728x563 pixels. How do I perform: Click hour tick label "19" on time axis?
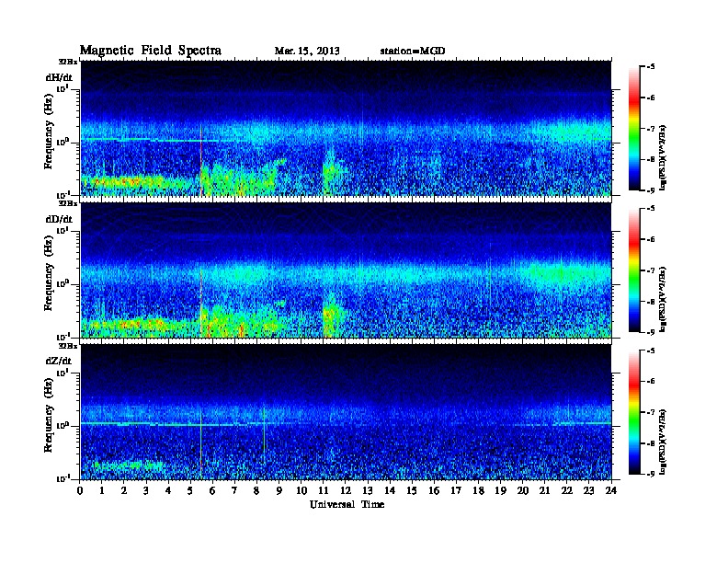pyautogui.click(x=500, y=490)
